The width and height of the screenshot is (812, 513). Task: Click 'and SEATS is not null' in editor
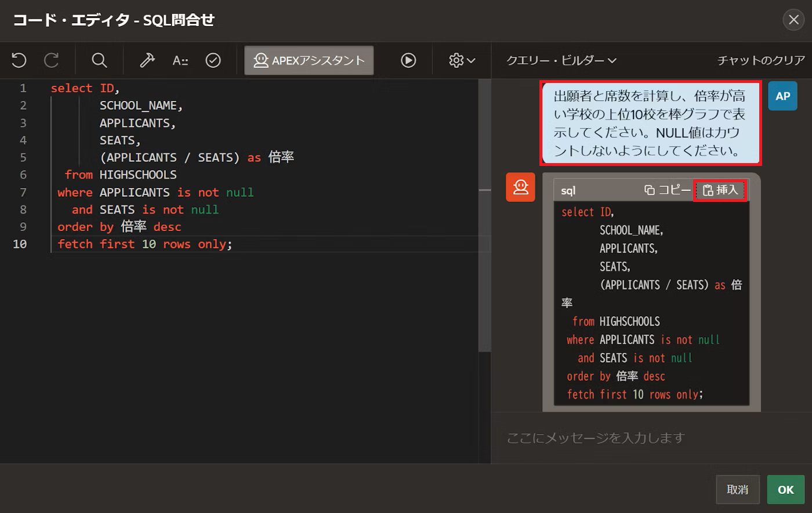(x=145, y=209)
